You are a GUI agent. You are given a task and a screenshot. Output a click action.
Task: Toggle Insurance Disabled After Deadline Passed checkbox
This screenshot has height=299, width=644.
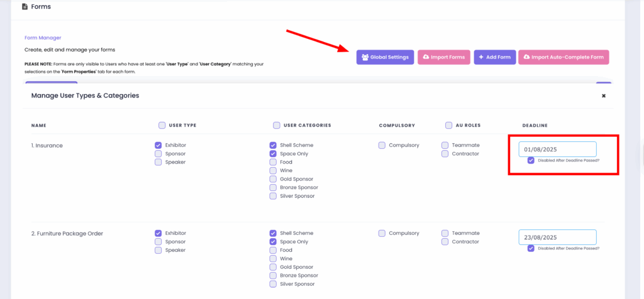(531, 160)
